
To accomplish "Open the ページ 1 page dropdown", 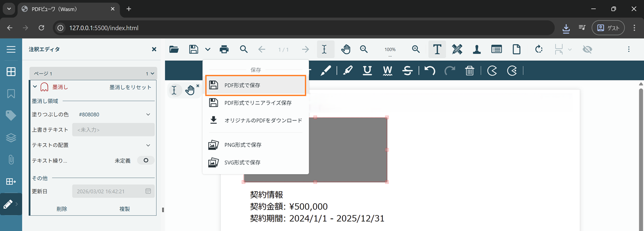I will coord(93,73).
